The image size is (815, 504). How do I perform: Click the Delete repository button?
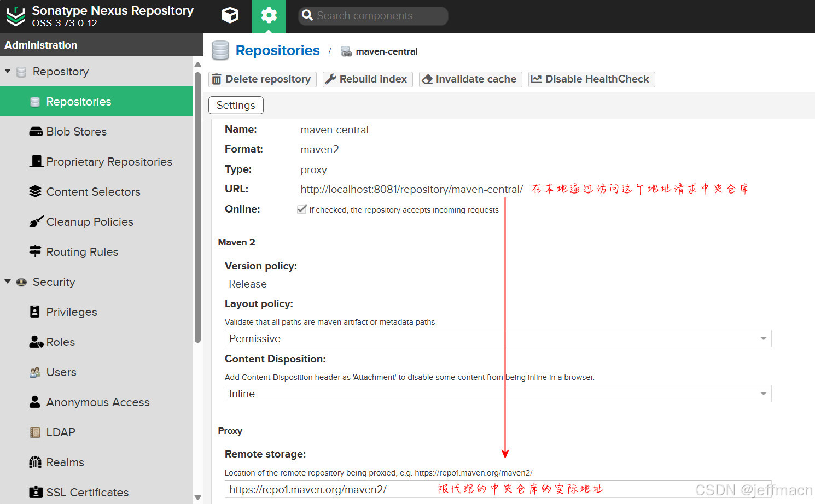263,79
